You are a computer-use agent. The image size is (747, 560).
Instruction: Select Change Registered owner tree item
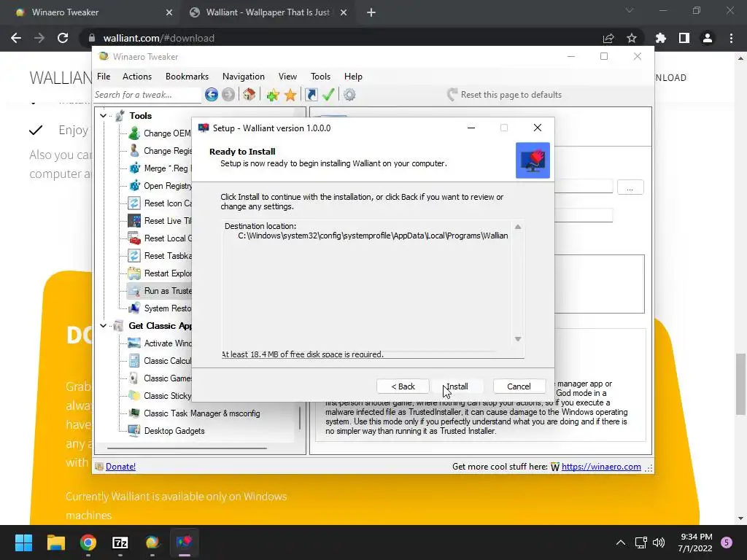[x=160, y=151]
